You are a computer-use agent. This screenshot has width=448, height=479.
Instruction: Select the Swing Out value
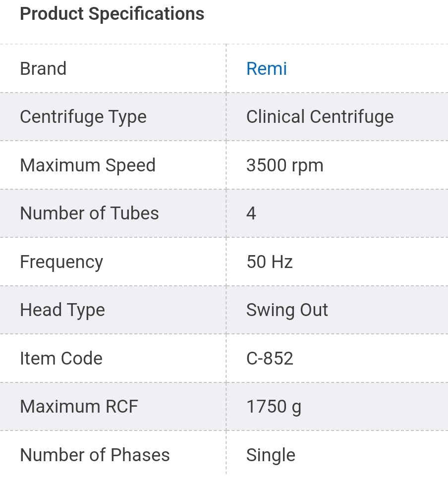coord(287,310)
